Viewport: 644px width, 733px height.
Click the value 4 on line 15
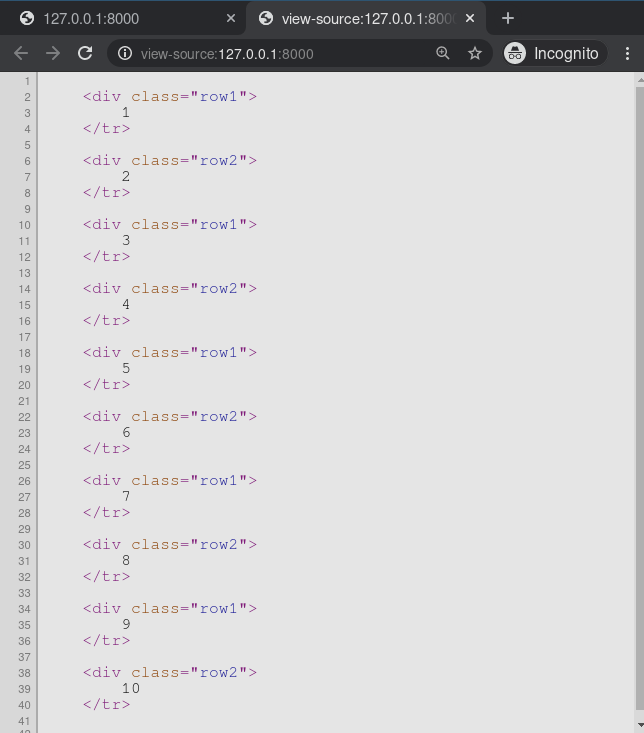tap(126, 304)
